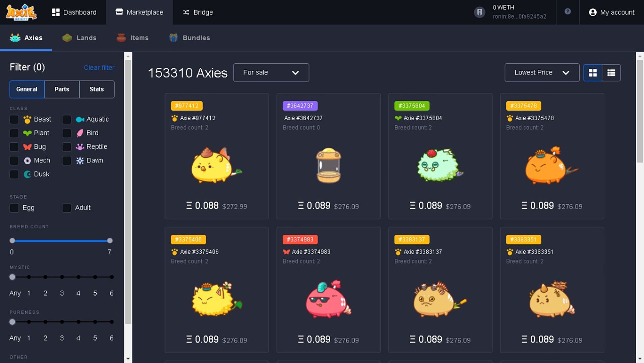Switch to list view layout

point(611,73)
